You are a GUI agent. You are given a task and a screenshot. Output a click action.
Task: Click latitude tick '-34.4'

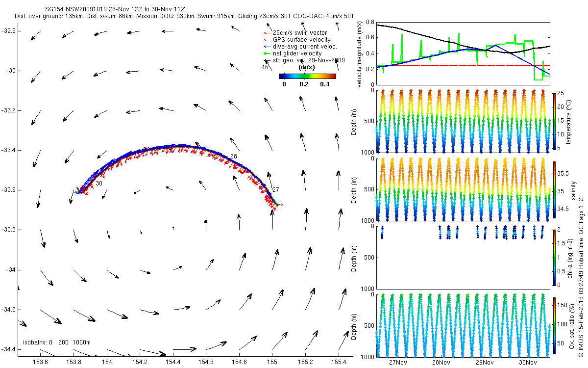coord(8,349)
